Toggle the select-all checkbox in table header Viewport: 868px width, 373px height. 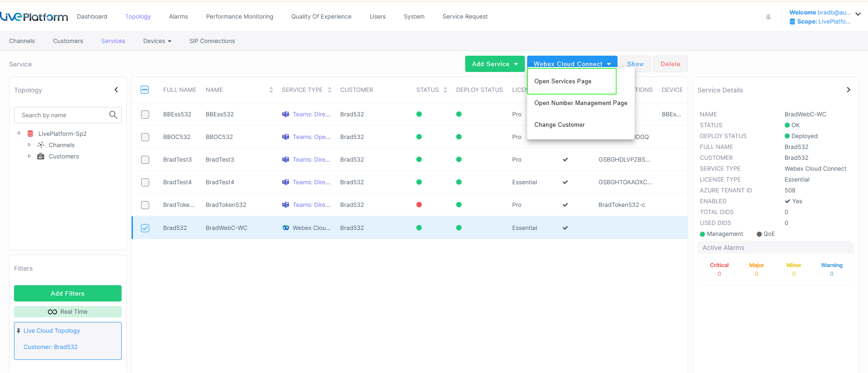145,90
